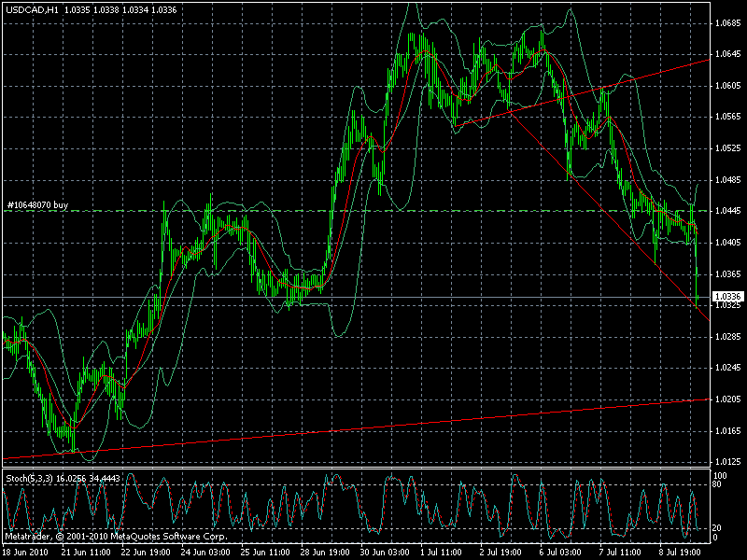Image resolution: width=747 pixels, height=560 pixels.
Task: Click the 18 Jun 2010 date label
Action: tap(25, 553)
